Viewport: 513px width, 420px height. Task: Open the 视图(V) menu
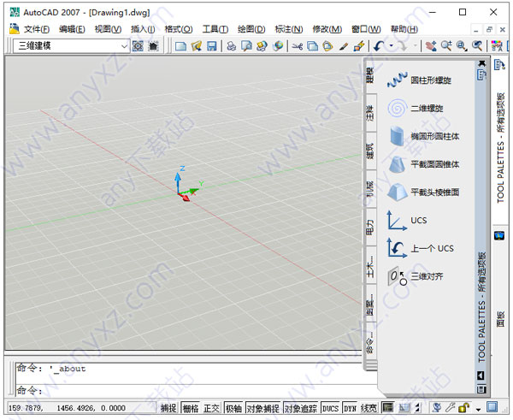click(108, 29)
